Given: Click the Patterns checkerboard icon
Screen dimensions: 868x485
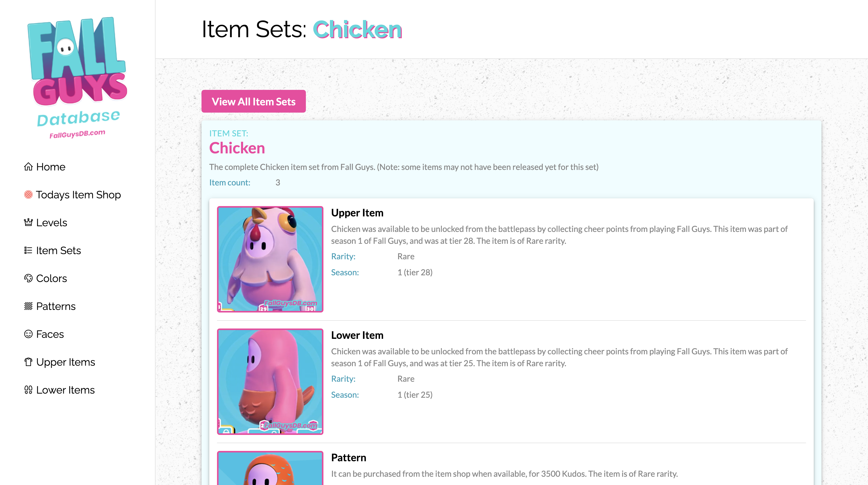Looking at the screenshot, I should click(x=28, y=306).
